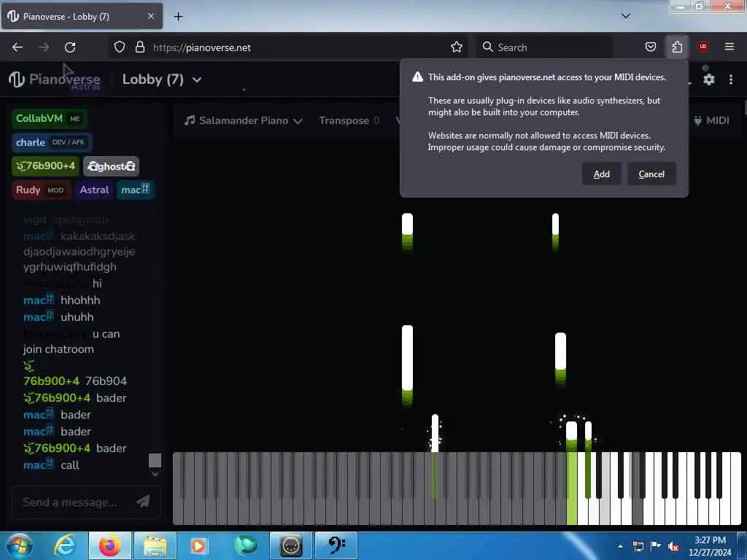Viewport: 747px width, 560px height.
Task: Click the site security padlock icon
Action: [139, 47]
